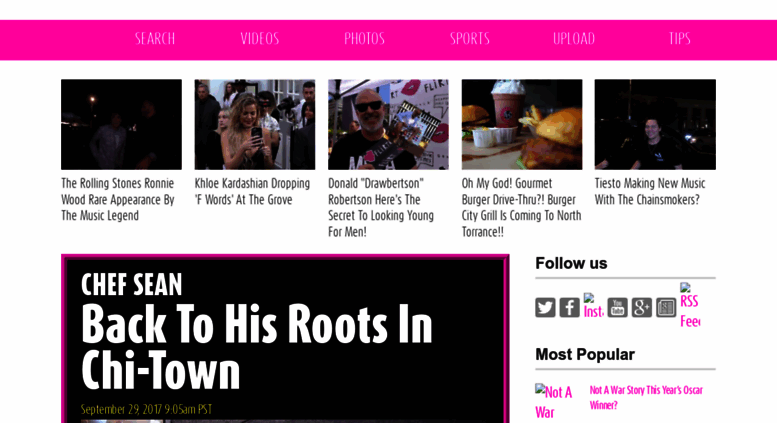Open the Donald Drawbertson Robertson article link
The height and width of the screenshot is (423, 777).
(381, 208)
